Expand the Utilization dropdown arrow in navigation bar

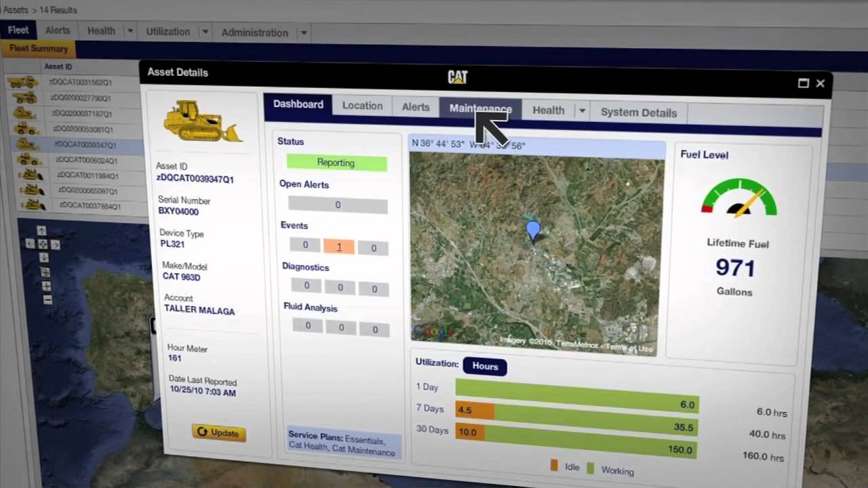tap(204, 32)
